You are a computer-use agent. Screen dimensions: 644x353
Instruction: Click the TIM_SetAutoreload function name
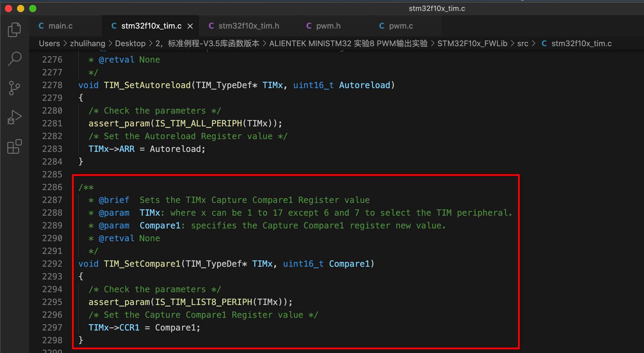[x=147, y=85]
